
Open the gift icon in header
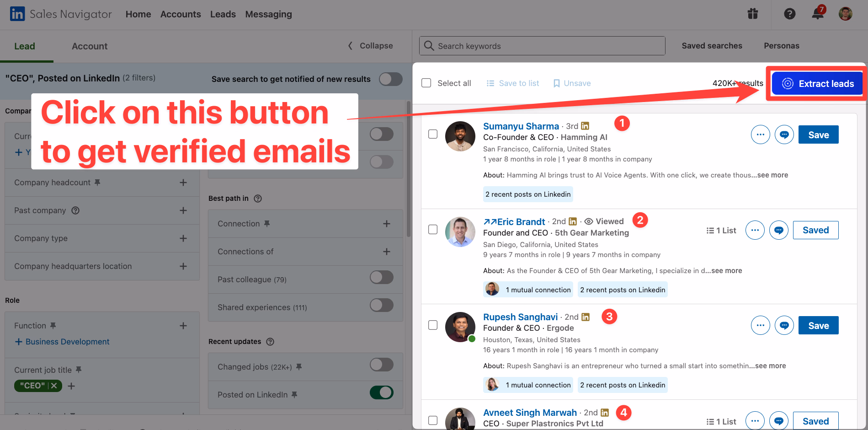pos(753,14)
